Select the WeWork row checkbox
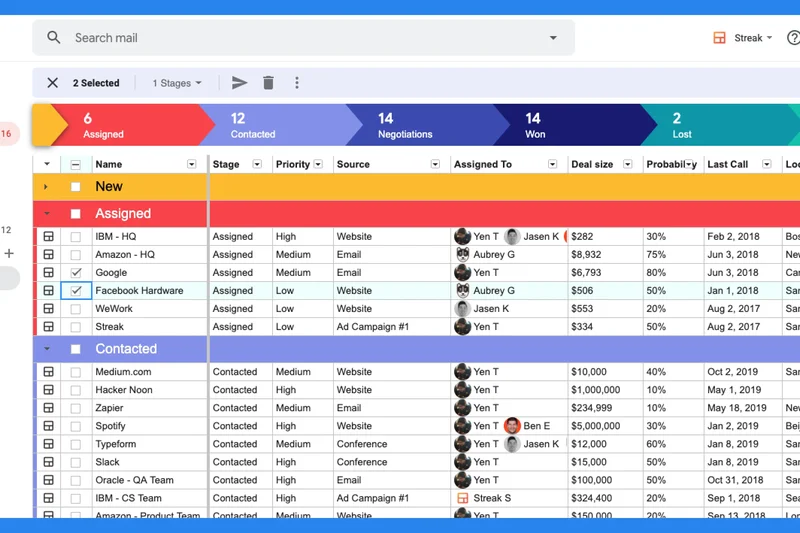Image resolution: width=800 pixels, height=533 pixels. [x=76, y=309]
